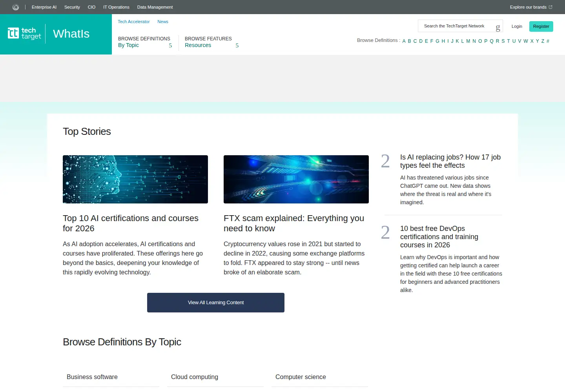Browse definitions starting with M
The image size is (565, 392).
point(468,41)
